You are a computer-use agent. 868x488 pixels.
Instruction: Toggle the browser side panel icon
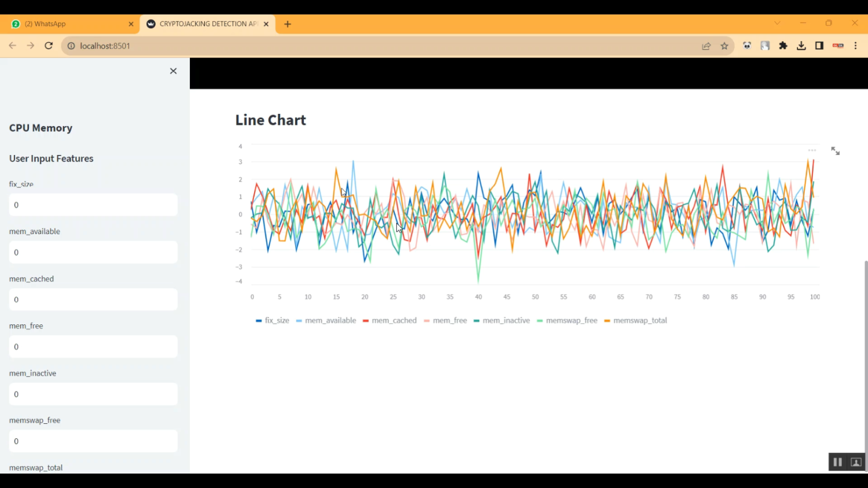point(819,46)
